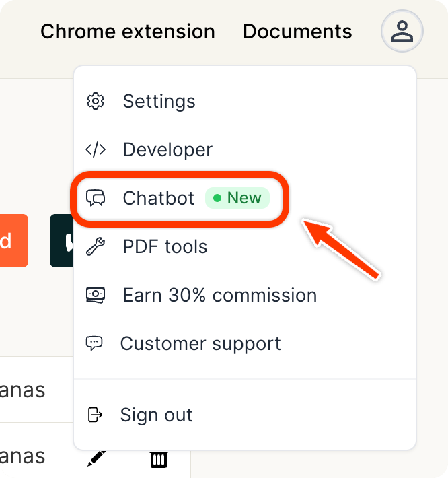Click the Customer support chat icon
This screenshot has width=448, height=478.
point(94,343)
